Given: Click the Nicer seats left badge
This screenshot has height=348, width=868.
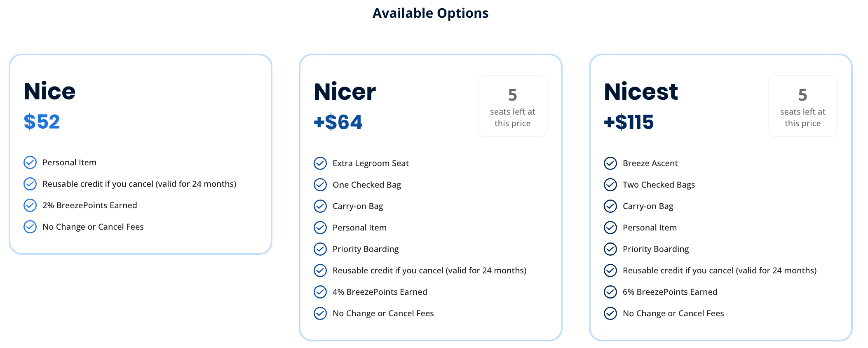Looking at the screenshot, I should (512, 106).
